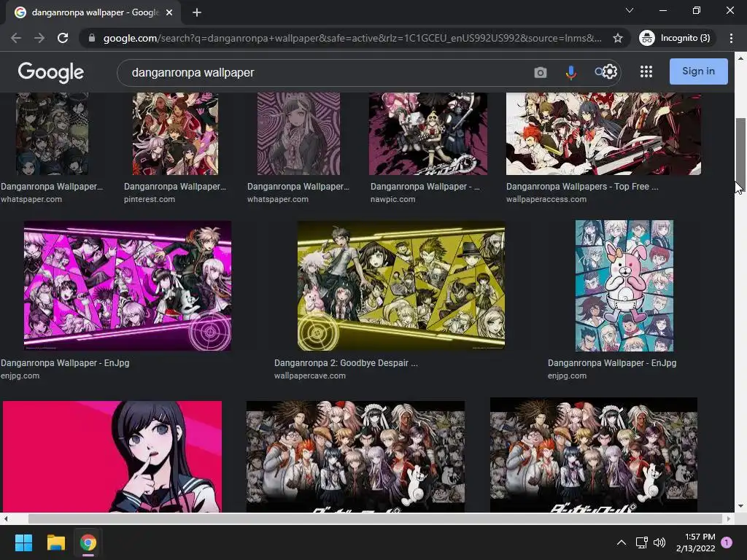The image size is (747, 560).
Task: Click the nawpic.com source link
Action: pyautogui.click(x=393, y=199)
